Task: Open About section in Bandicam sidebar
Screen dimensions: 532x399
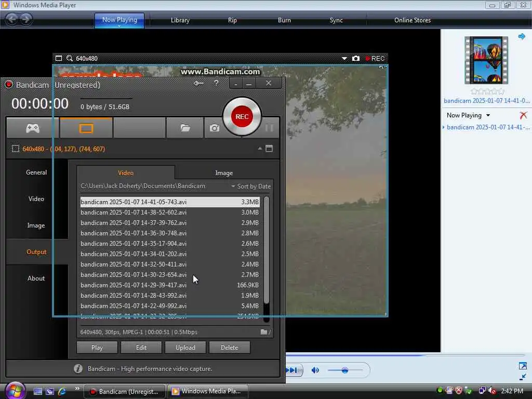Action: [x=36, y=278]
